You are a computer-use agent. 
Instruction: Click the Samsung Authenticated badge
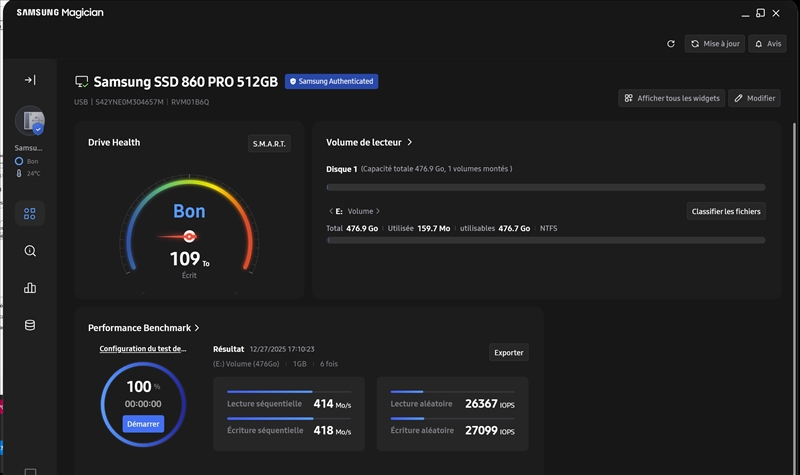point(331,81)
